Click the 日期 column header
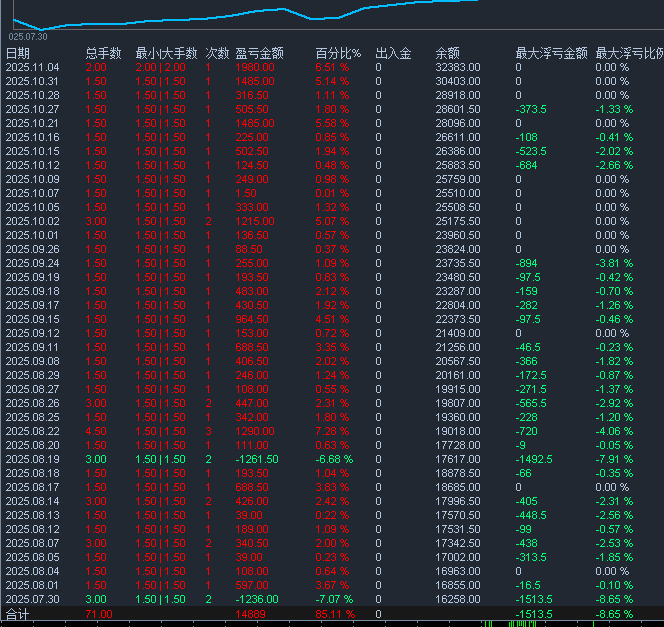The height and width of the screenshot is (627, 664). pos(18,53)
